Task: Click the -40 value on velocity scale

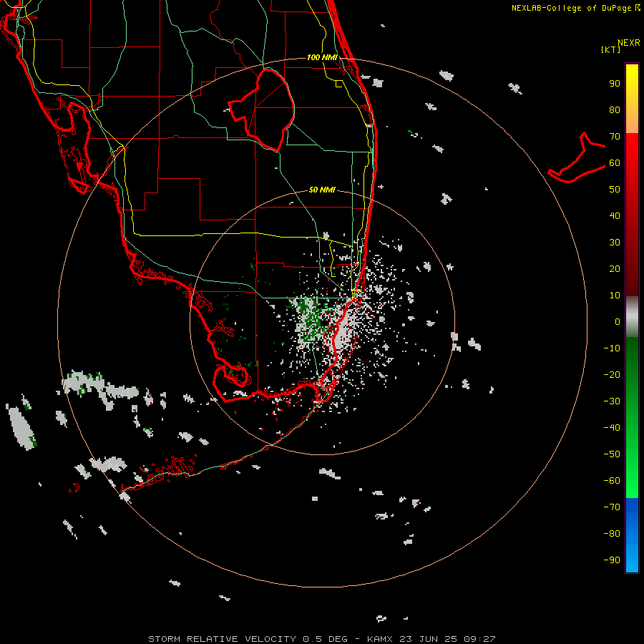Action: (x=612, y=428)
